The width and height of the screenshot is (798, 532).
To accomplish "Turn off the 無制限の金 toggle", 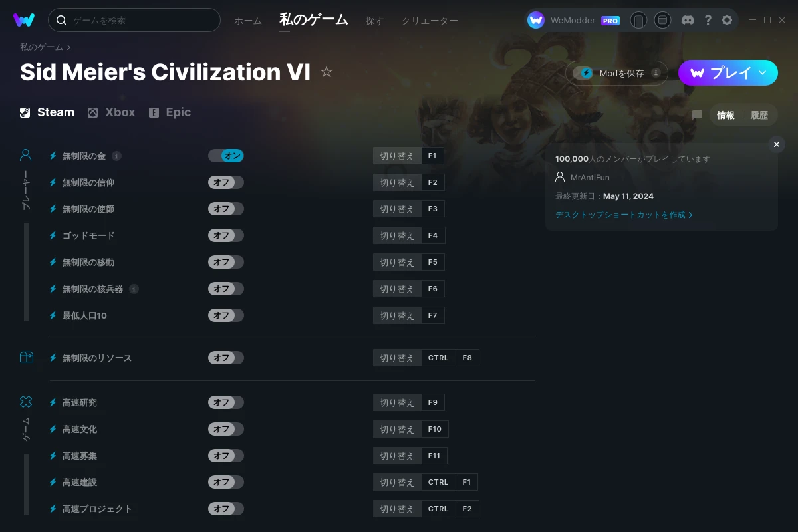I will click(x=225, y=155).
